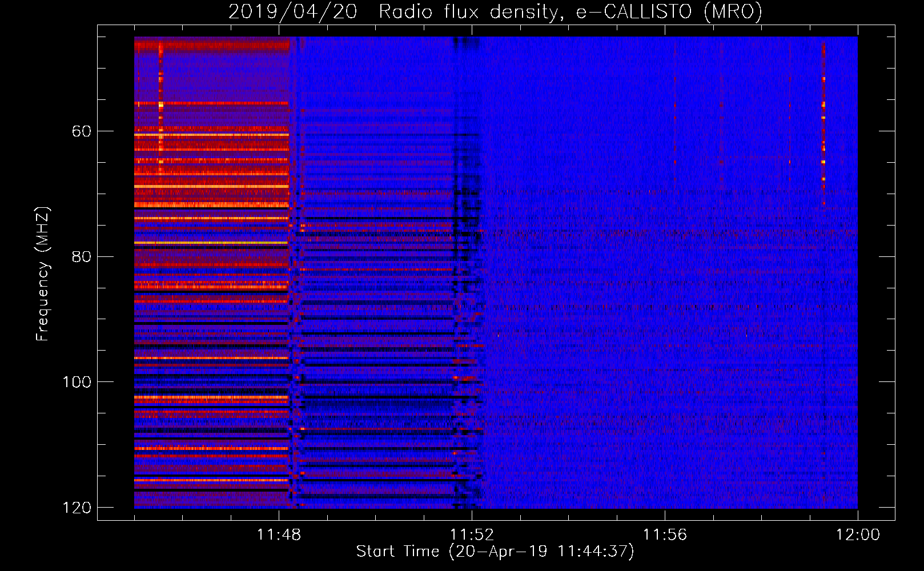This screenshot has height=571, width=924.
Task: Click the 11:56 time tick label
Action: pyautogui.click(x=665, y=534)
